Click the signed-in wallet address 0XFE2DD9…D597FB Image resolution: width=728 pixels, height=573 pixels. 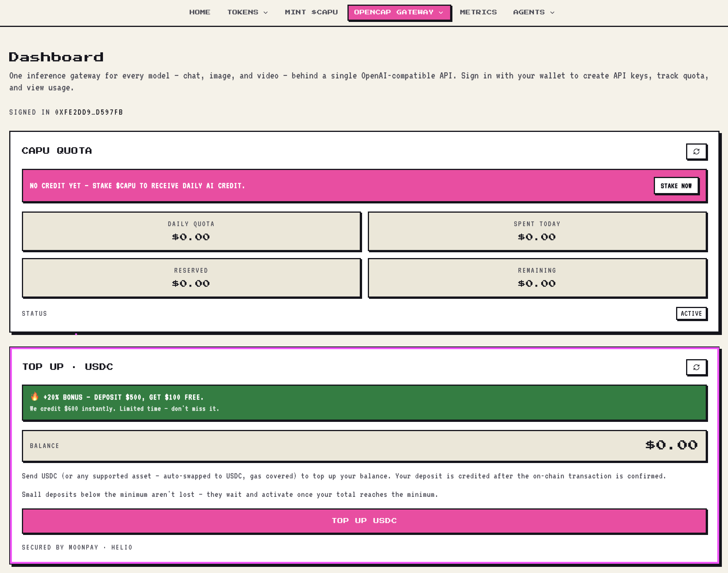(x=89, y=112)
